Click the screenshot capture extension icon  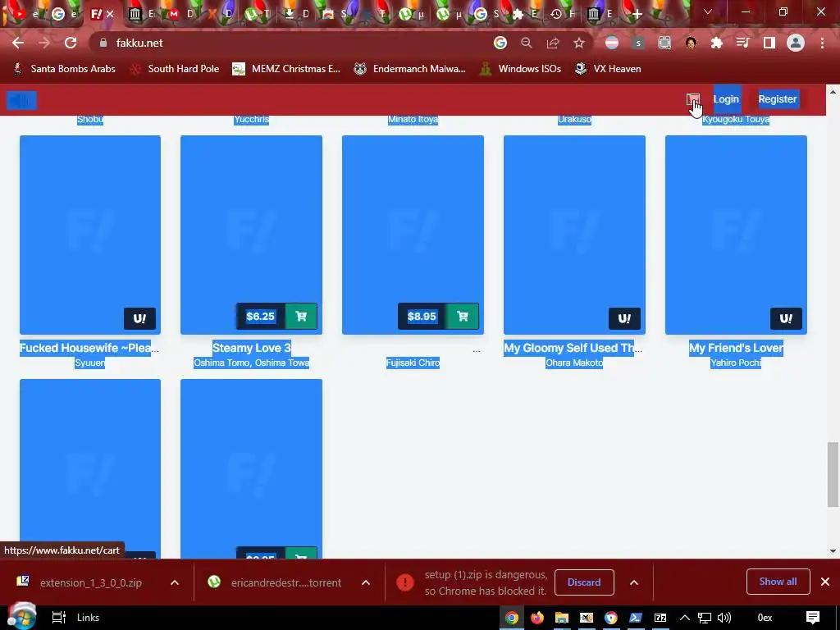(664, 43)
